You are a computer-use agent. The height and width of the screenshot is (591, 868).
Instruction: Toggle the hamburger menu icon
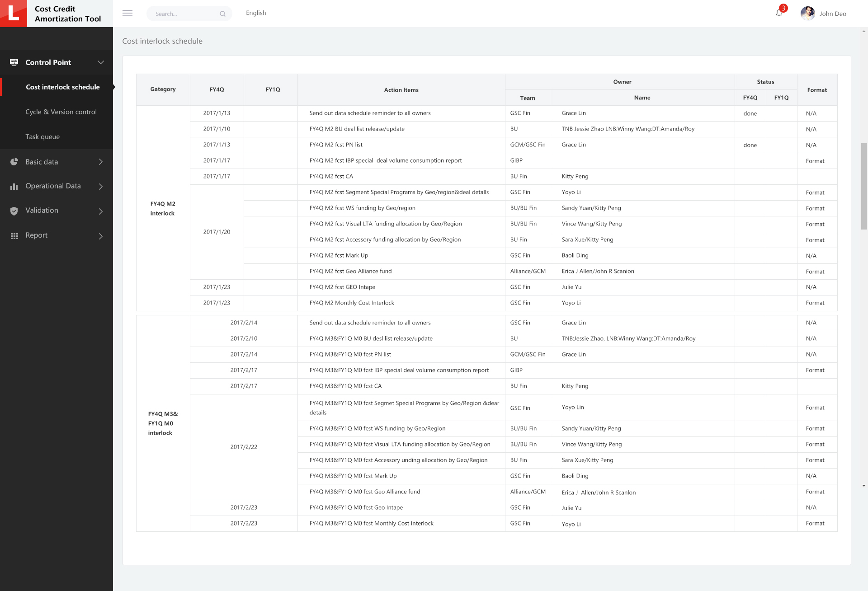pos(127,14)
